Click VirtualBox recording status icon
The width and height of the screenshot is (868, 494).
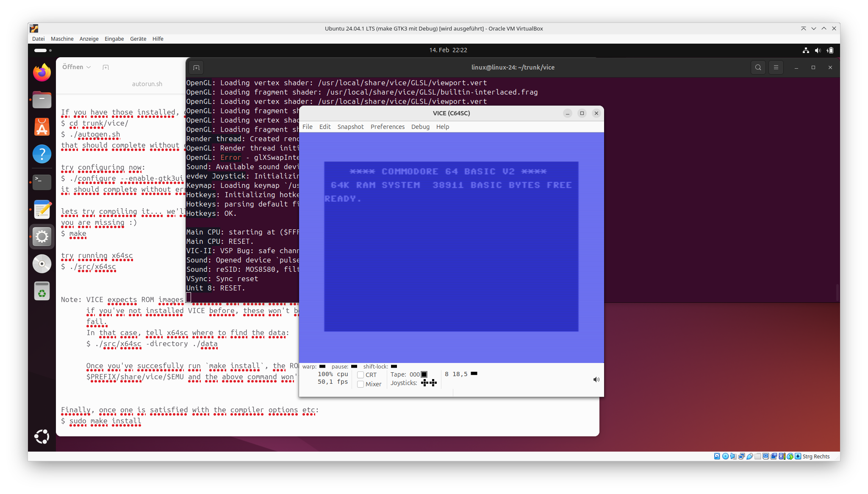[x=774, y=456]
